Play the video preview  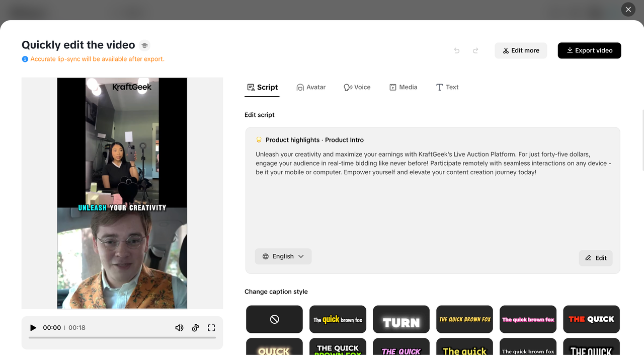point(33,327)
